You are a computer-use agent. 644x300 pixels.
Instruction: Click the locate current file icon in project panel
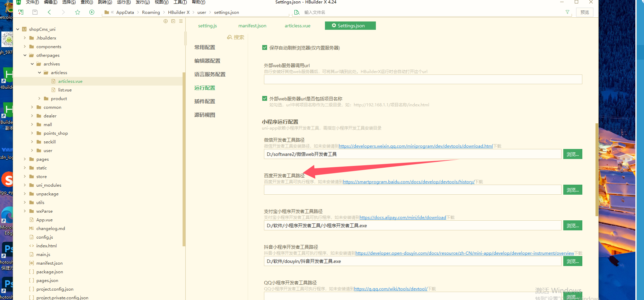point(166,21)
